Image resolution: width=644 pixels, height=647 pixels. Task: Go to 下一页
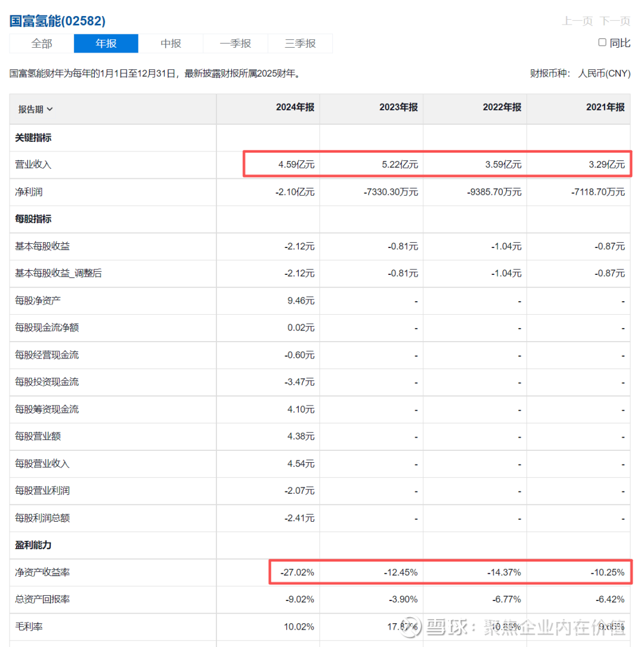click(615, 21)
